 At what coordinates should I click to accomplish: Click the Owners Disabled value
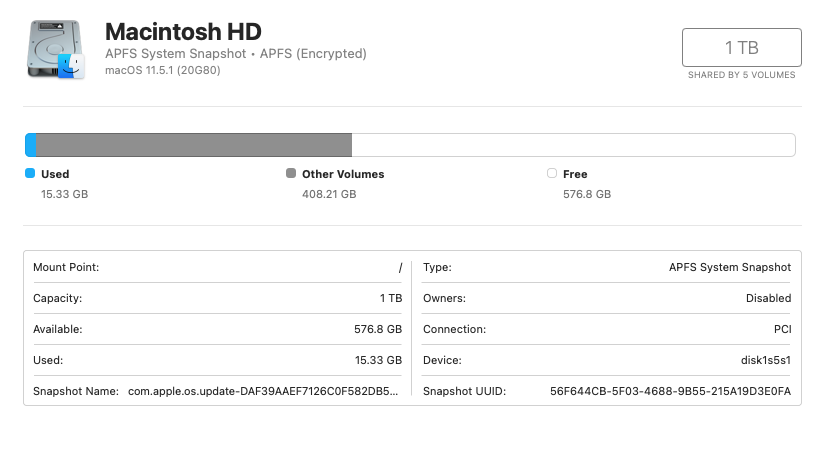click(768, 298)
